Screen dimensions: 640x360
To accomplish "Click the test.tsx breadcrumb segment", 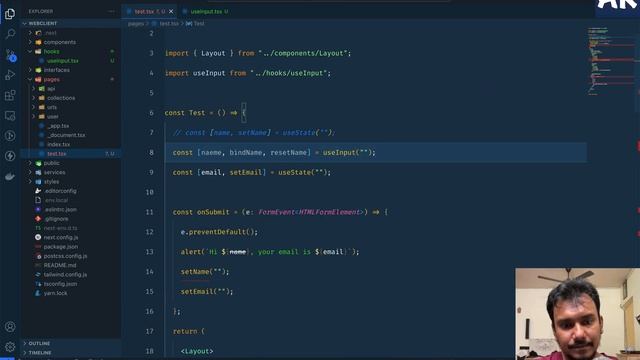I will click(169, 24).
